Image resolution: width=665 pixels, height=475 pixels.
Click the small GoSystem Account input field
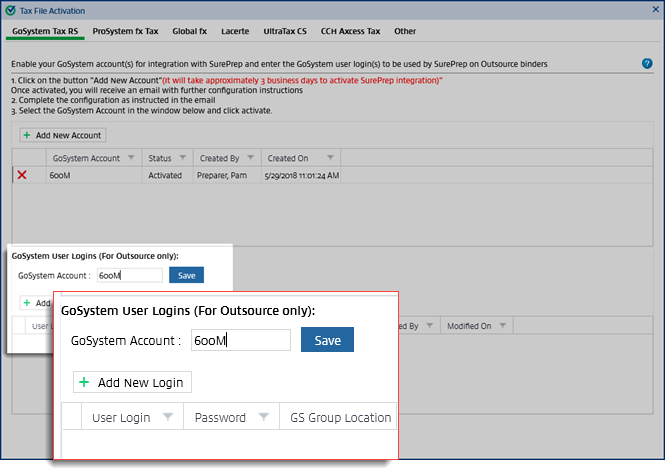pyautogui.click(x=130, y=275)
